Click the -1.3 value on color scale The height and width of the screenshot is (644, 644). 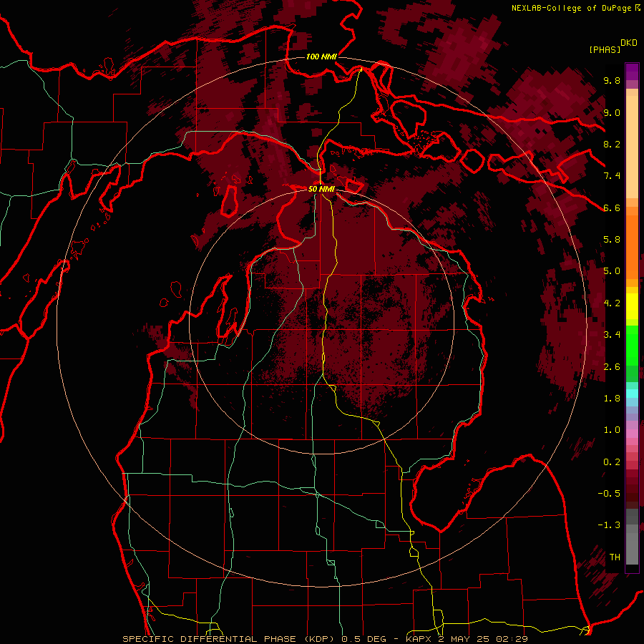click(x=609, y=525)
